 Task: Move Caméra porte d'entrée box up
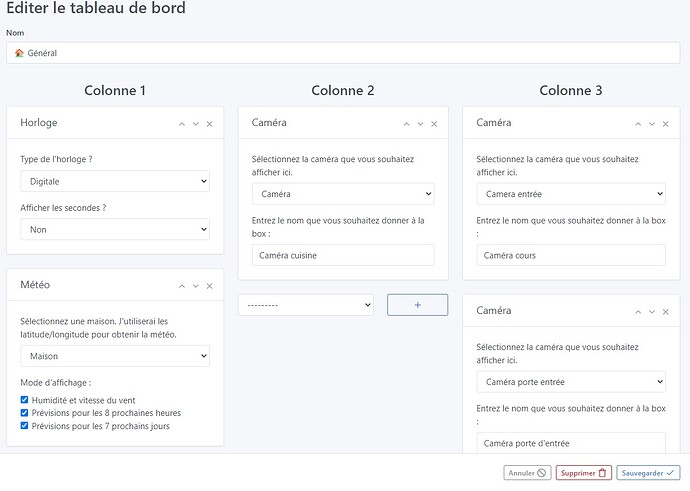tap(638, 312)
